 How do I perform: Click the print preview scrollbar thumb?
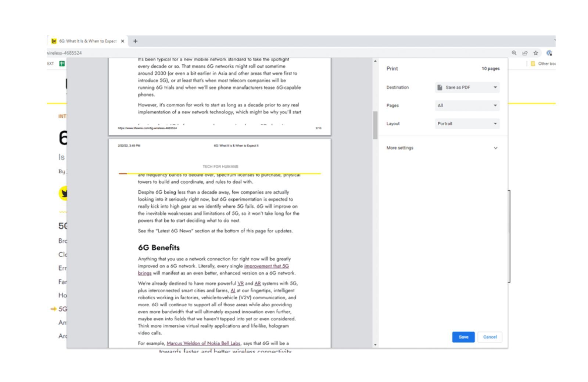(x=375, y=125)
